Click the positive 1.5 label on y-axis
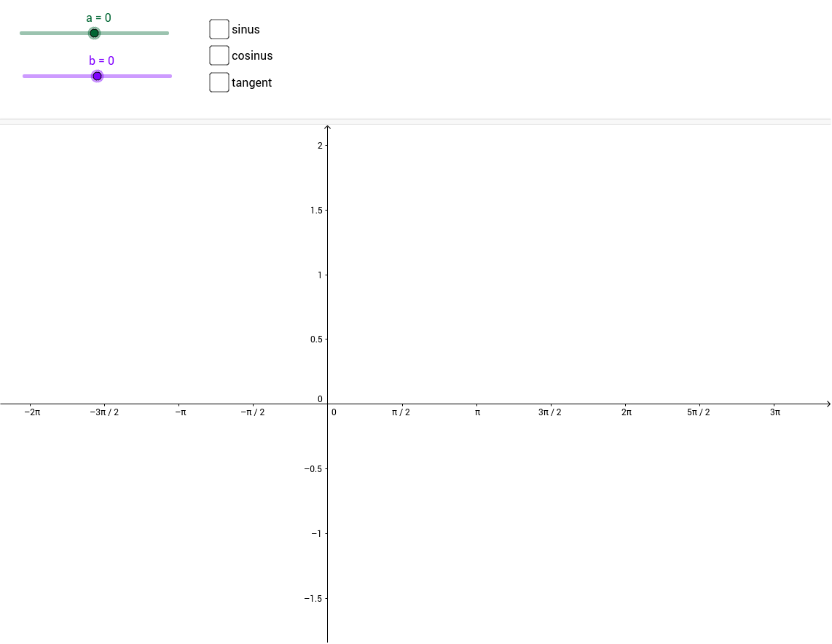The image size is (832, 644). tap(316, 211)
